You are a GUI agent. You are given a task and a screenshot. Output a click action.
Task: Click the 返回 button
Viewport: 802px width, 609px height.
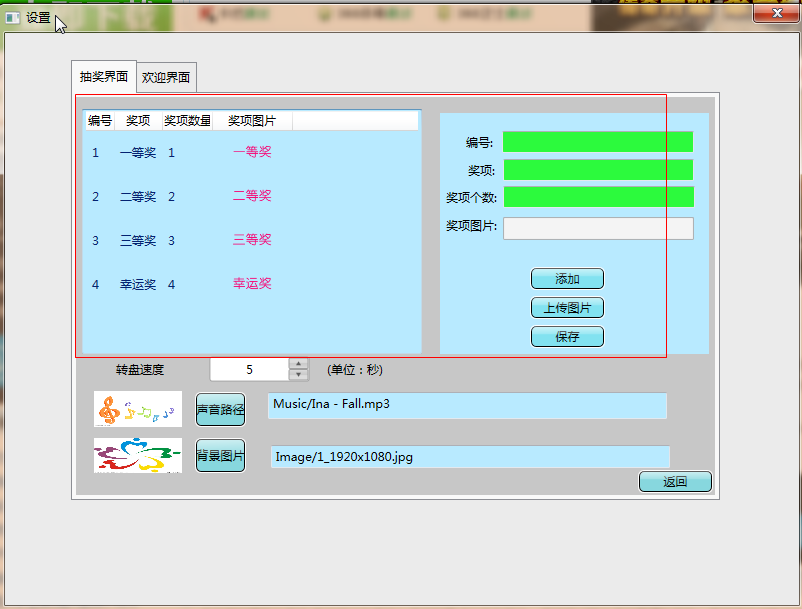[675, 482]
